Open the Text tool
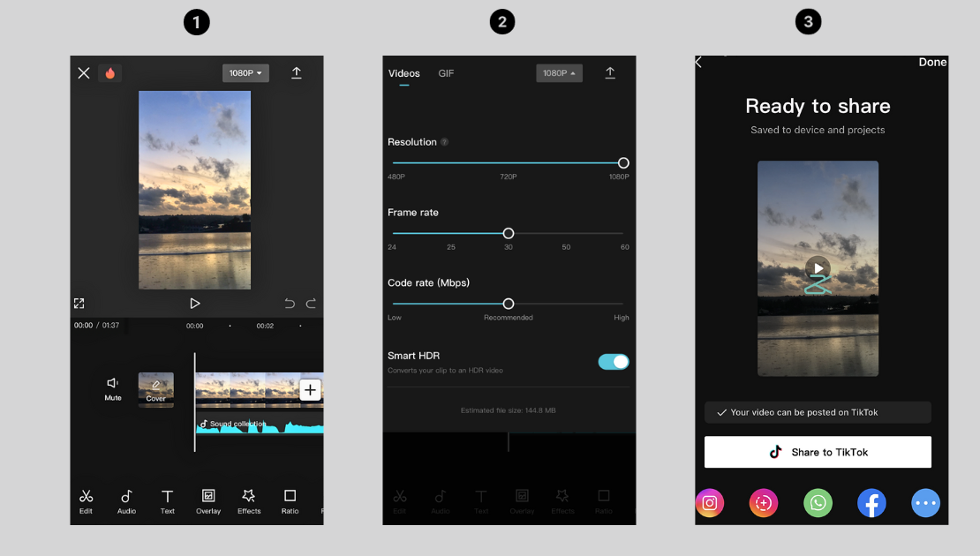 tap(168, 501)
